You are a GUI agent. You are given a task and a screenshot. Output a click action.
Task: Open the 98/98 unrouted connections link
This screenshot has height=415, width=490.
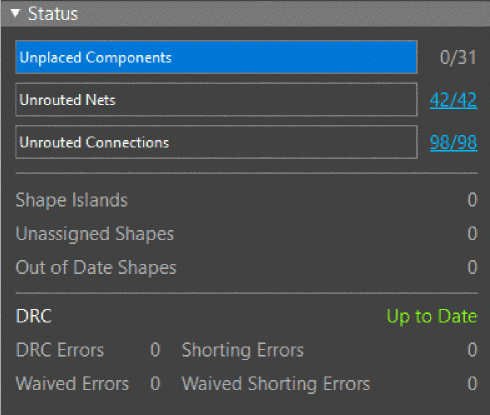coord(453,143)
